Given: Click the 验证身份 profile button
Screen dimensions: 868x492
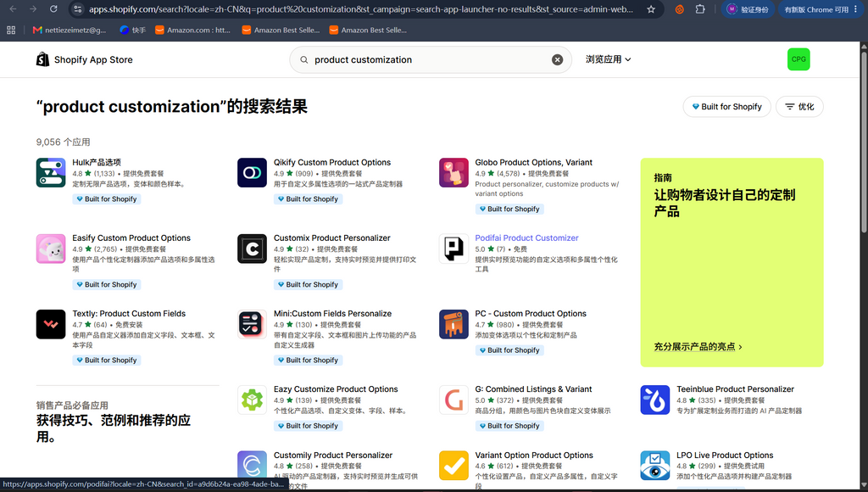Looking at the screenshot, I should [x=748, y=9].
